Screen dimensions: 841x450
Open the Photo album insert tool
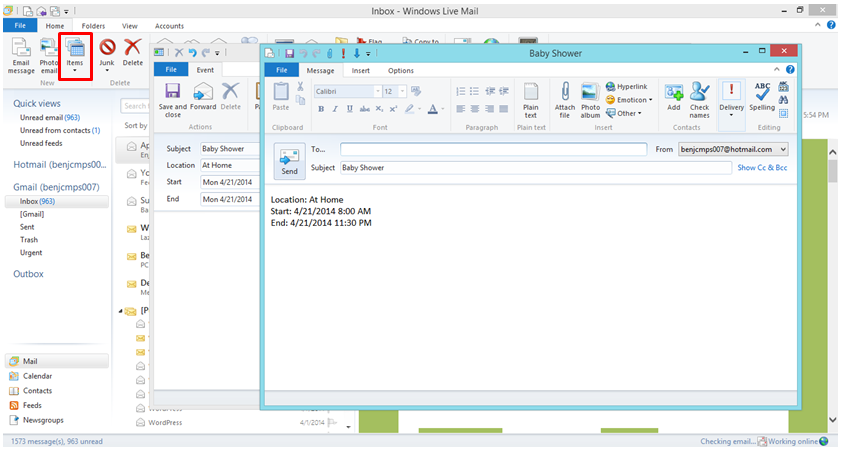[590, 100]
